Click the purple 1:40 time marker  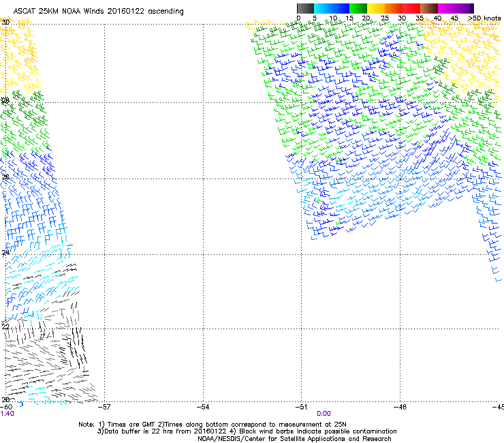click(x=7, y=414)
